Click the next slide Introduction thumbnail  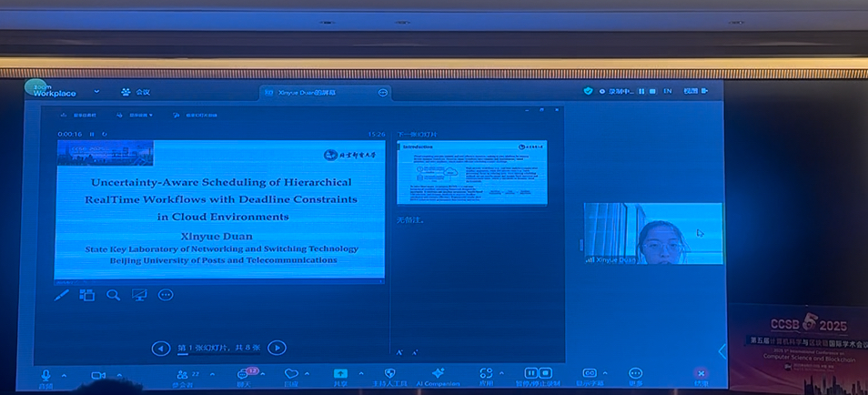(472, 173)
